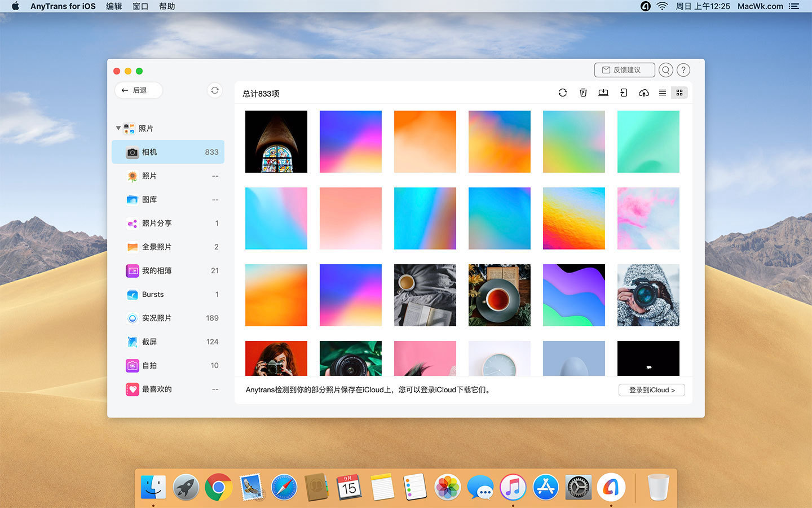Open the Bursts album
This screenshot has height=508, width=812.
coord(168,295)
